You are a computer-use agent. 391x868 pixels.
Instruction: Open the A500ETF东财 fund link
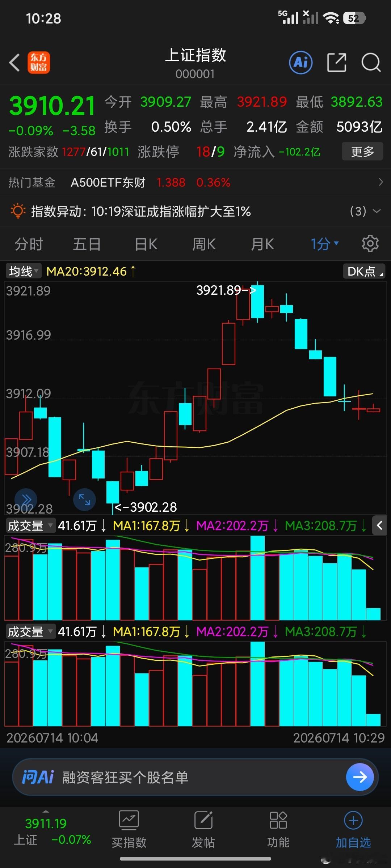108,182
